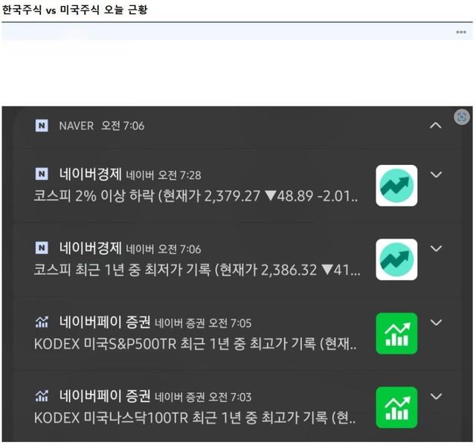Click the post title 한국주식 vs 미국주식 오늘 근황

point(74,10)
